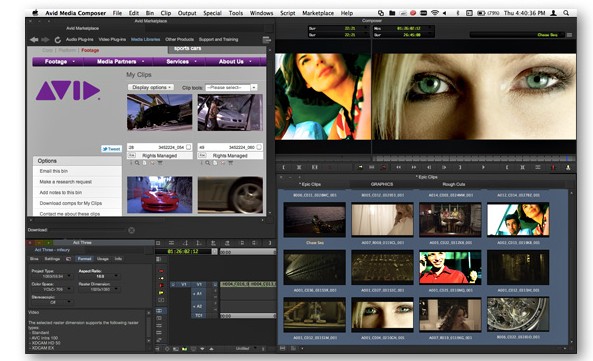Viewport: 593px width, 361px height.
Task: Open Aspect Ratio dropdown
Action: click(x=100, y=276)
